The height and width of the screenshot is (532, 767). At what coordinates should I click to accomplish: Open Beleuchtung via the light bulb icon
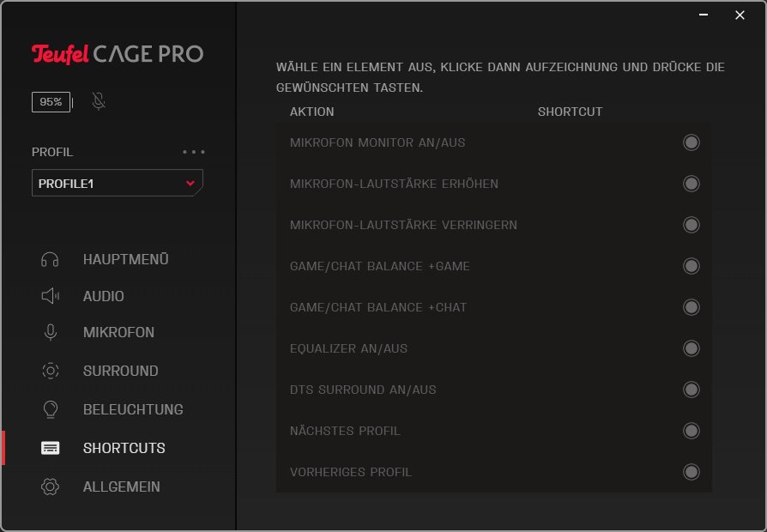[50, 409]
